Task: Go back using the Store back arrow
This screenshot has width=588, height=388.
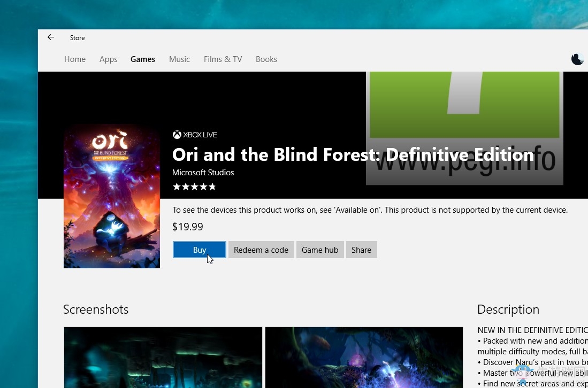Action: 51,37
